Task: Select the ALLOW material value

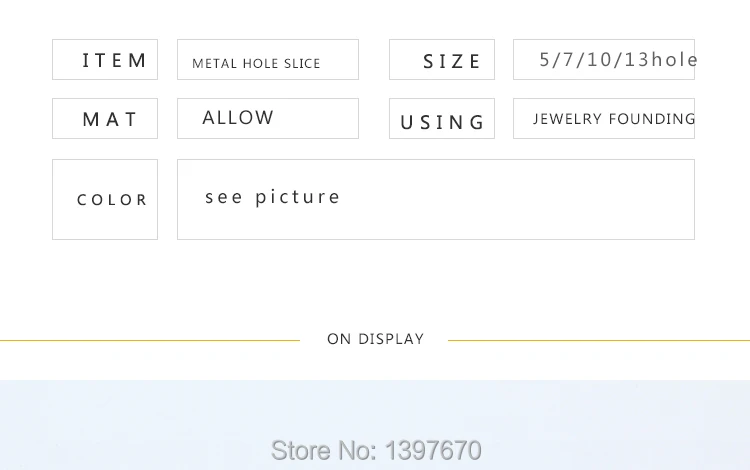Action: point(238,118)
